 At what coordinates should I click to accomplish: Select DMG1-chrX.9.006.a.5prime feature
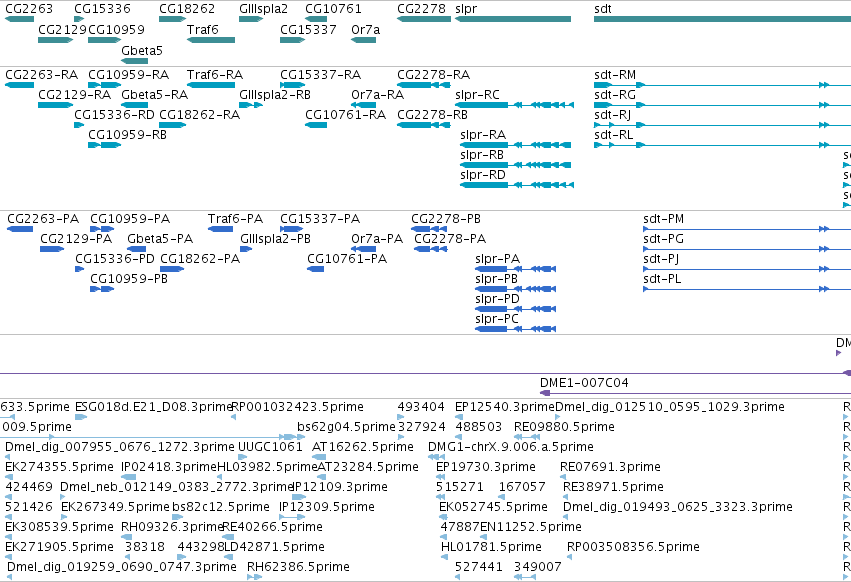[x=511, y=447]
